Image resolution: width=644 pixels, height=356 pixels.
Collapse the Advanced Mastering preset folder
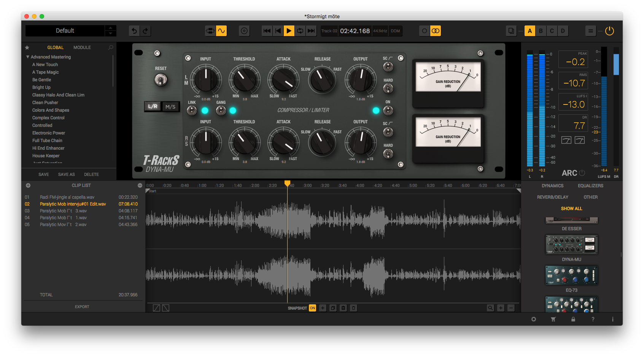pyautogui.click(x=28, y=57)
